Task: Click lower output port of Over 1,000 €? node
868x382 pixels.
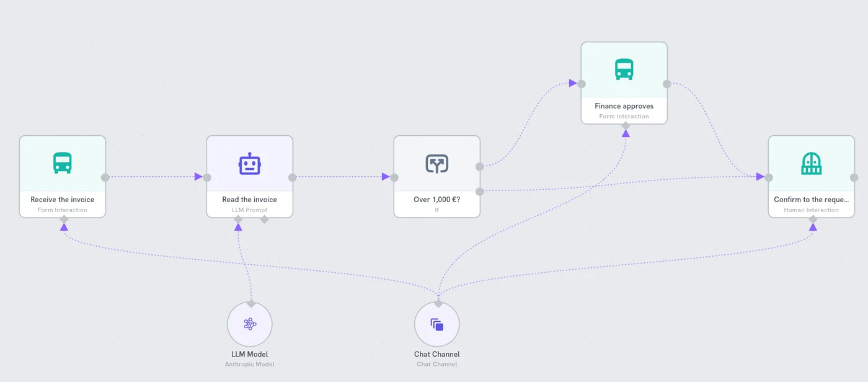Action: click(x=480, y=191)
